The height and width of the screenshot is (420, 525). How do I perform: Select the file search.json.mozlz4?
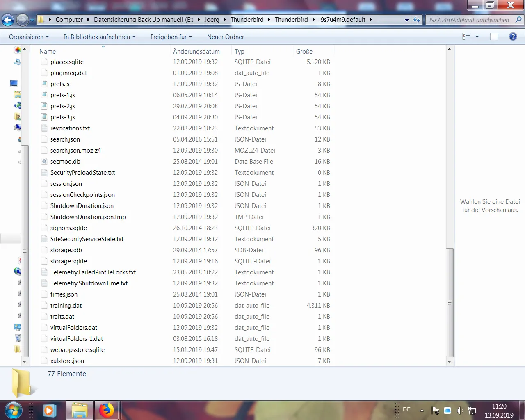tap(75, 151)
